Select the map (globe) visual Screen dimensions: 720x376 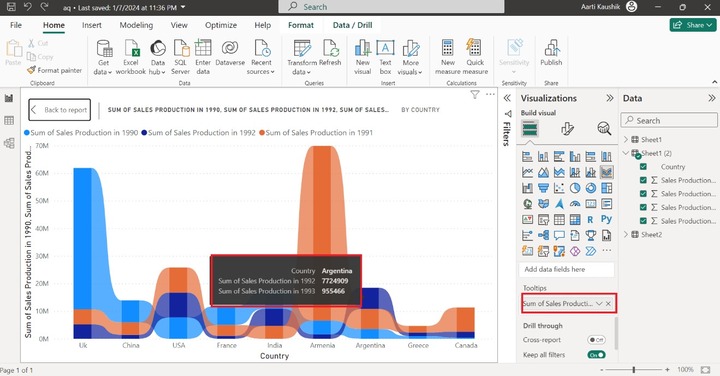(528, 203)
